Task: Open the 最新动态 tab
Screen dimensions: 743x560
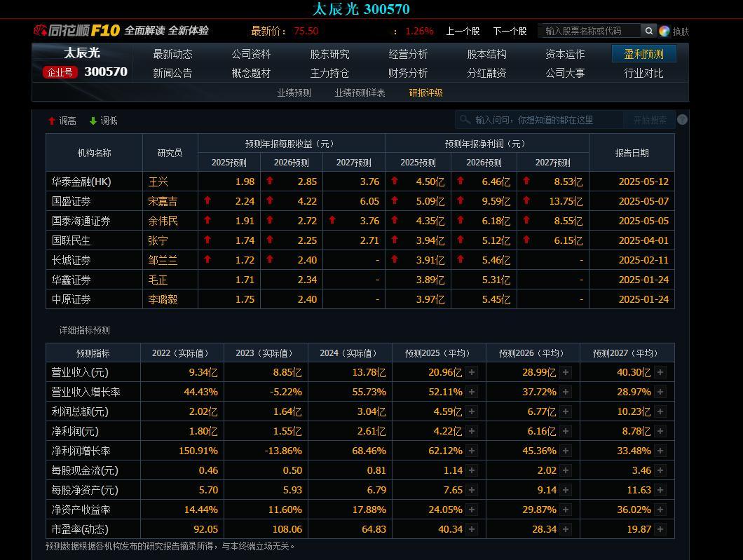Action: (172, 54)
